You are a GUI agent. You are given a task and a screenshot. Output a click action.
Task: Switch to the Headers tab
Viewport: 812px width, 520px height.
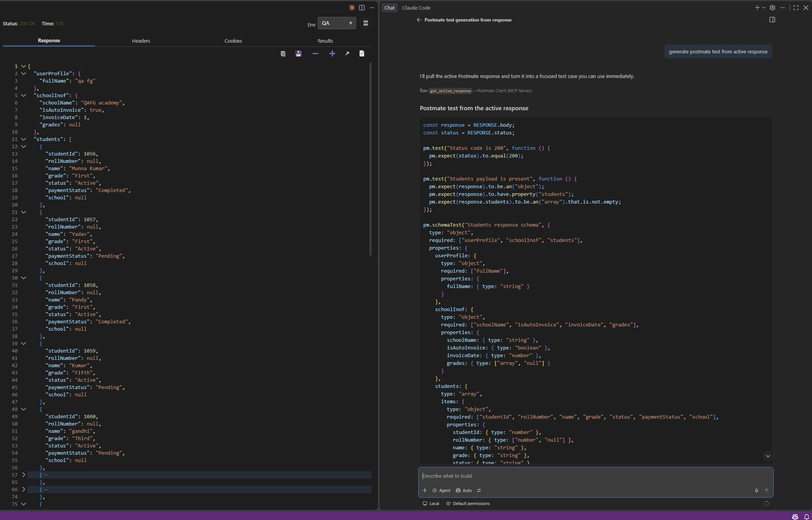point(141,41)
